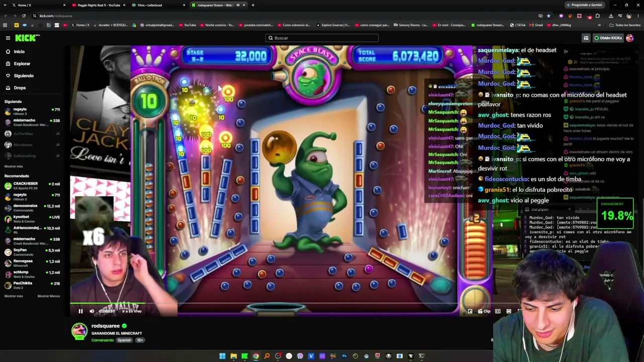Image resolution: width=644 pixels, height=362 pixels.
Task: Open Photoshop from the taskbar
Action: (x=344, y=356)
